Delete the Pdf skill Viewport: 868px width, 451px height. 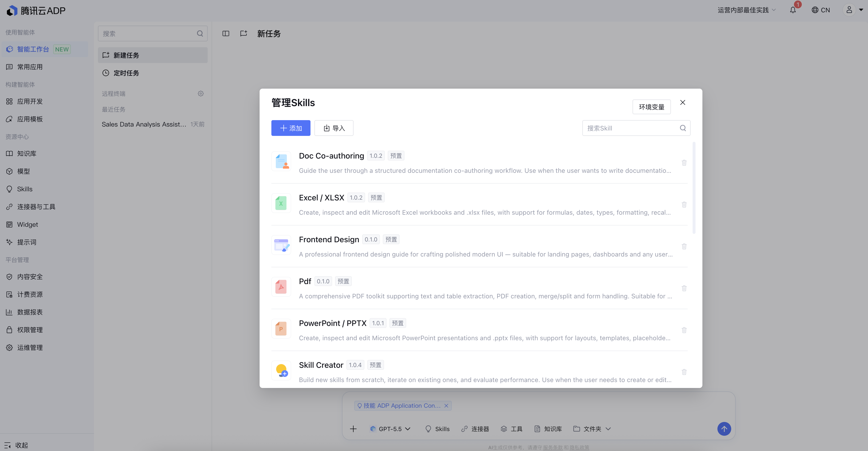pos(684,288)
